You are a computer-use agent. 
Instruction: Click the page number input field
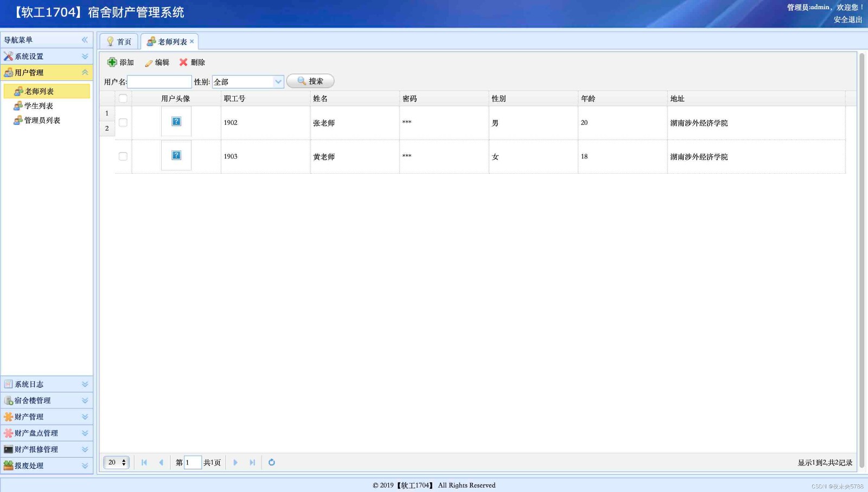pyautogui.click(x=193, y=463)
